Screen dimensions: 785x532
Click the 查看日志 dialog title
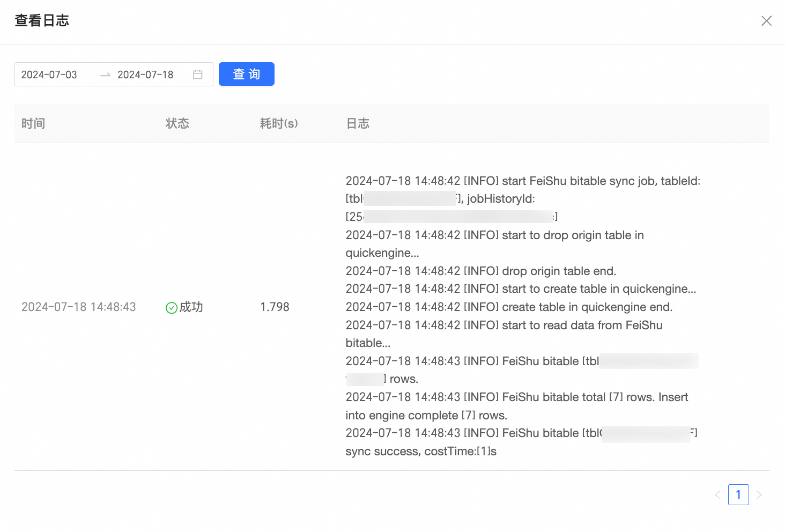coord(42,20)
